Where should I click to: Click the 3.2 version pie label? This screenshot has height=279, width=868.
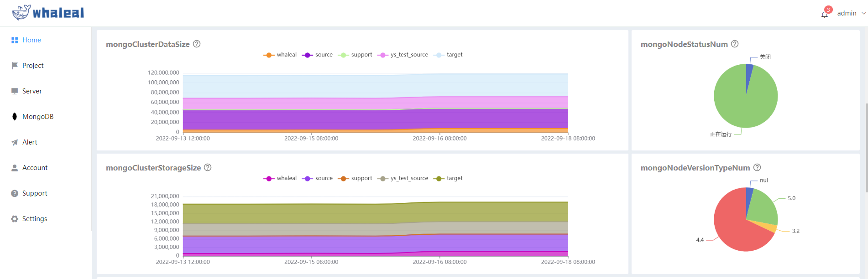pos(795,231)
